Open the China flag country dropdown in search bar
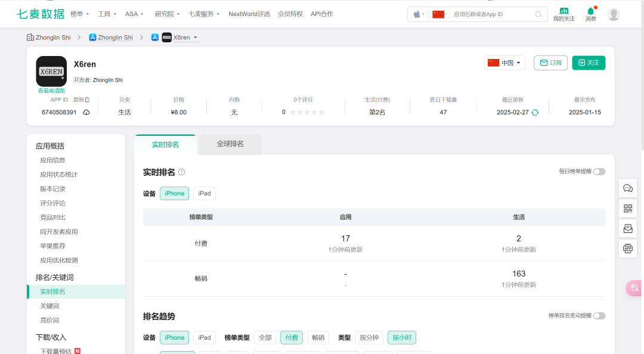Image resolution: width=644 pixels, height=354 pixels. pyautogui.click(x=439, y=14)
